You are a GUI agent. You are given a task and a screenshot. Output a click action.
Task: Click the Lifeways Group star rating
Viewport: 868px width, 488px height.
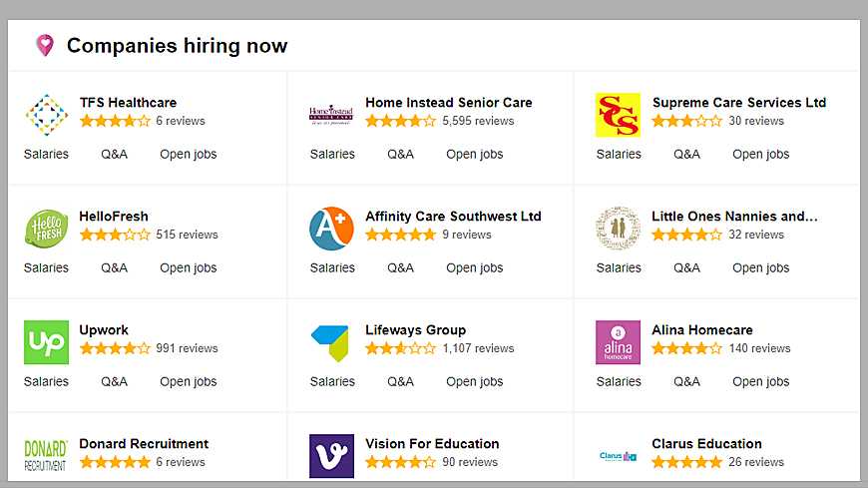400,349
